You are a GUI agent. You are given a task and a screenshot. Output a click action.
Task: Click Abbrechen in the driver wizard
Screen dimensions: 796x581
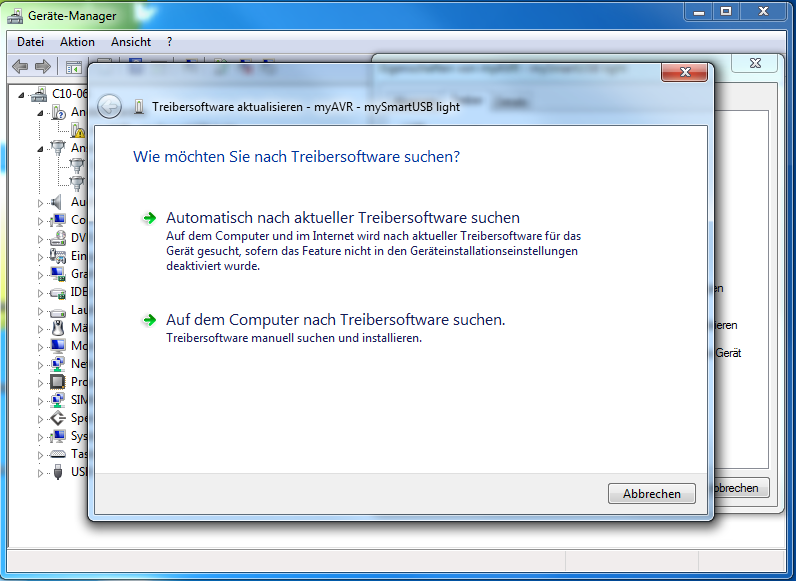tap(651, 493)
